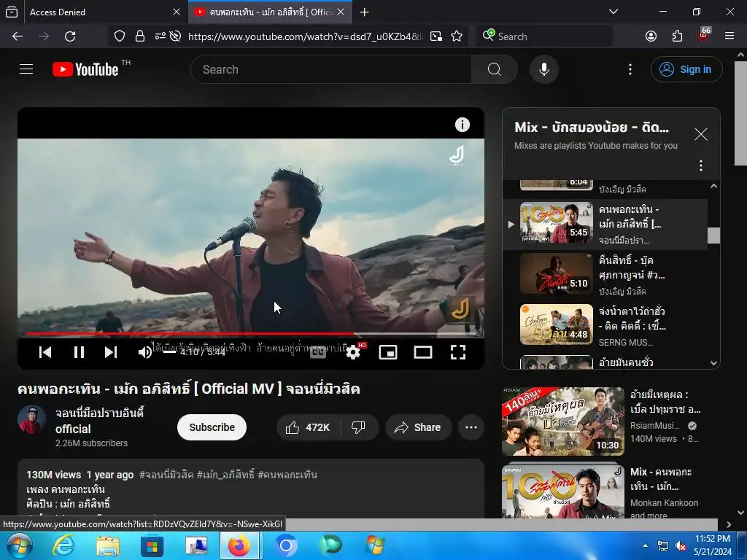Click the YouTube search magnifier button

[495, 69]
